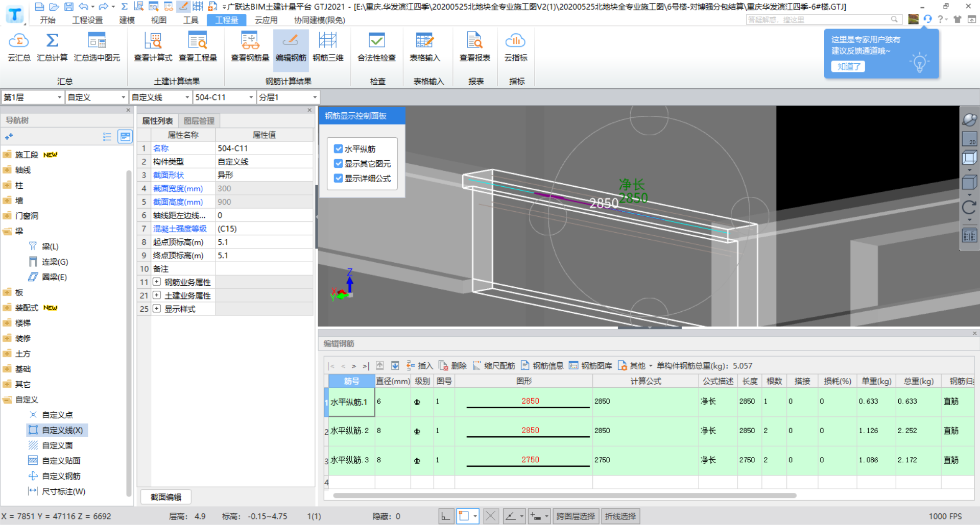980x525 pixels.
Task: Open 云应用 ribbon tab
Action: (x=266, y=20)
